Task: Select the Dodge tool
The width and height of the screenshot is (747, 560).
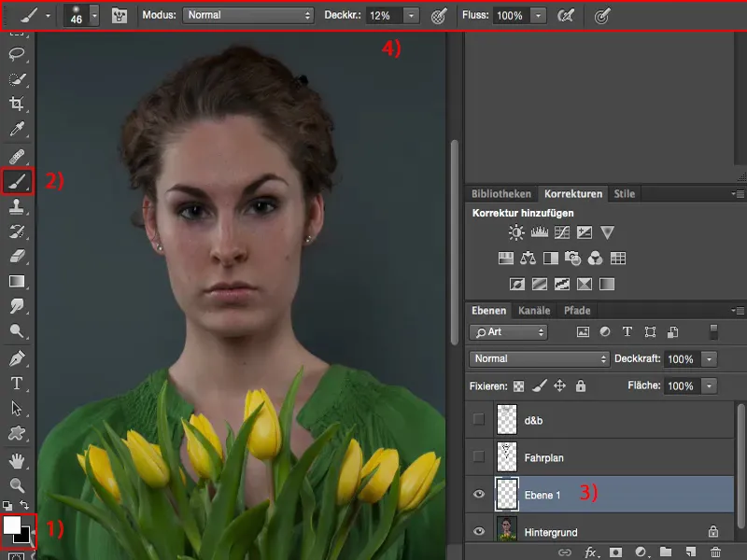Action: (x=17, y=330)
